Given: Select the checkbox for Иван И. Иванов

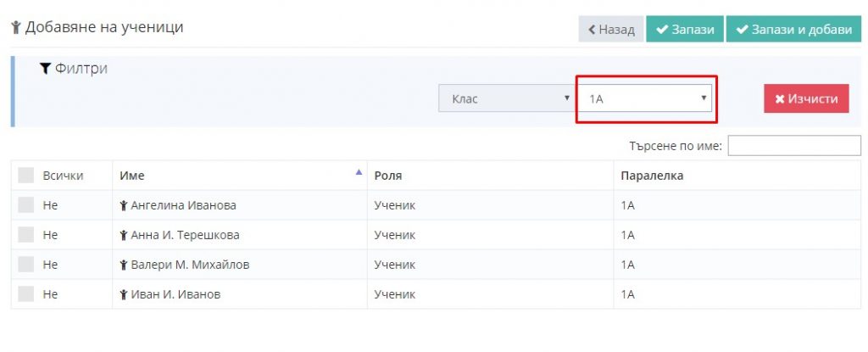Looking at the screenshot, I should coord(26,294).
